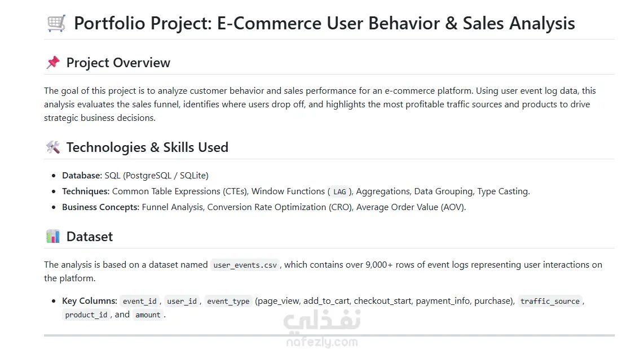Screen dimensions: 644x349
Task: Click the Portfolio Project main title heading
Action: [324, 23]
